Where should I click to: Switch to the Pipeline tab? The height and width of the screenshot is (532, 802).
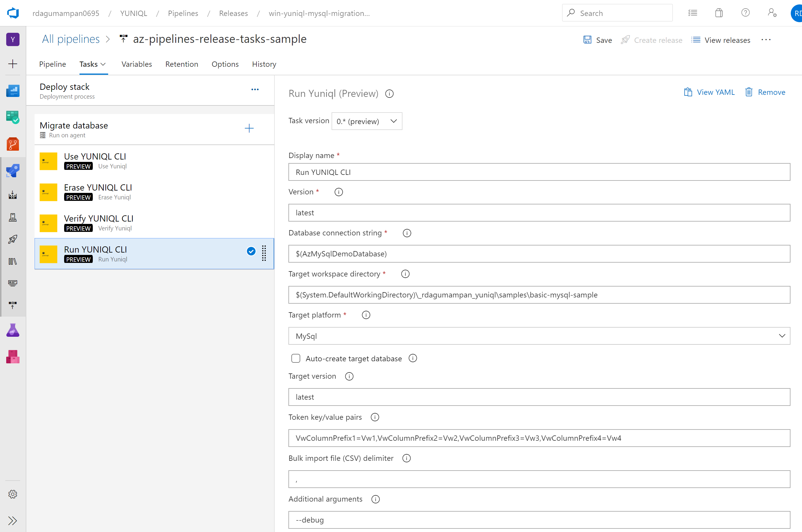(x=53, y=64)
